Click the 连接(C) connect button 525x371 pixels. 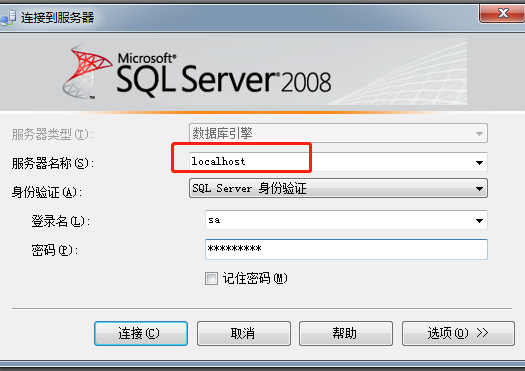pyautogui.click(x=141, y=333)
